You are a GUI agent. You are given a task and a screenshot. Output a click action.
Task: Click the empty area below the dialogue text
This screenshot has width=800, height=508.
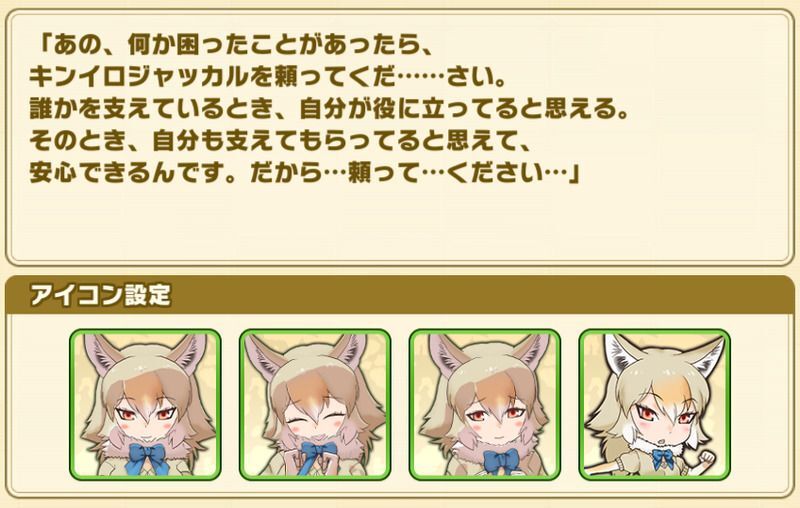(x=400, y=224)
